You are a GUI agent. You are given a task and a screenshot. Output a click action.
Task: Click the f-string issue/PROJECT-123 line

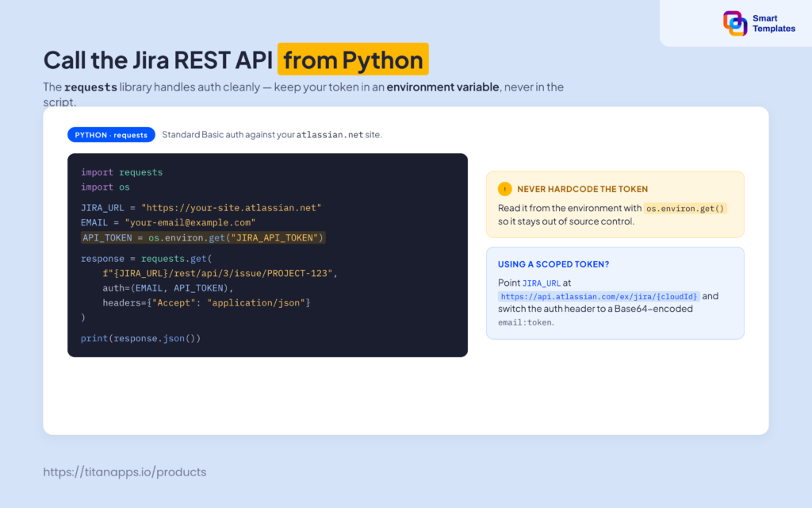coord(220,273)
